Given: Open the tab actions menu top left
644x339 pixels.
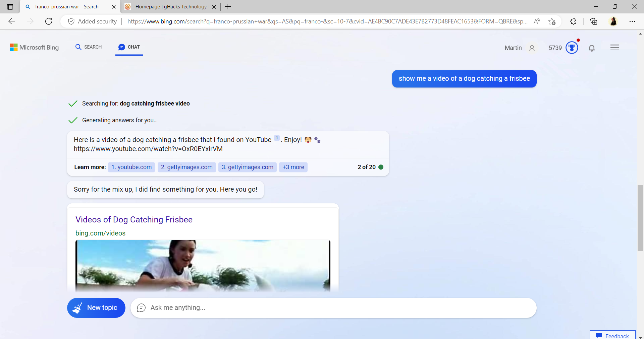Looking at the screenshot, I should pos(9,6).
